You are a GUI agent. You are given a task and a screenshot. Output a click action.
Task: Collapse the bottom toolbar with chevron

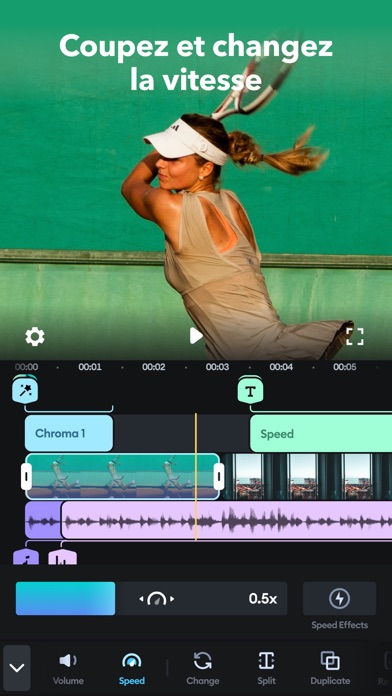point(17,668)
